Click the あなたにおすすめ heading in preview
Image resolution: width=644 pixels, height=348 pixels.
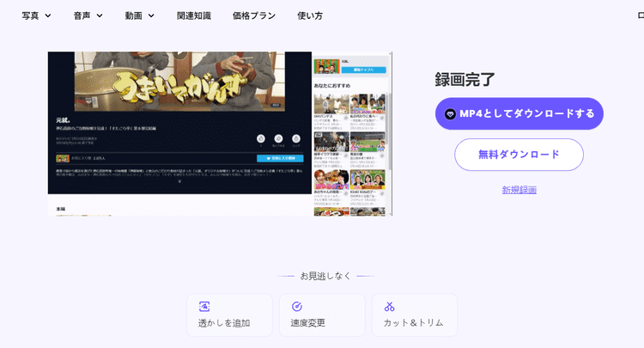(x=332, y=85)
